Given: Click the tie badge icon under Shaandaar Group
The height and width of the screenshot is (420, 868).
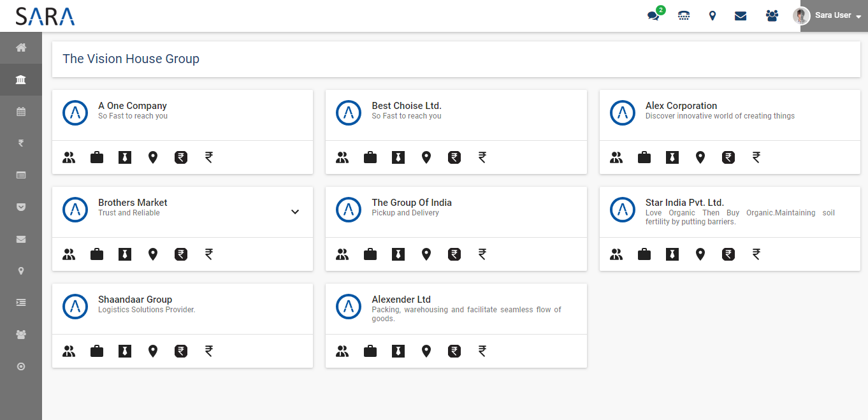Looking at the screenshot, I should pyautogui.click(x=125, y=351).
